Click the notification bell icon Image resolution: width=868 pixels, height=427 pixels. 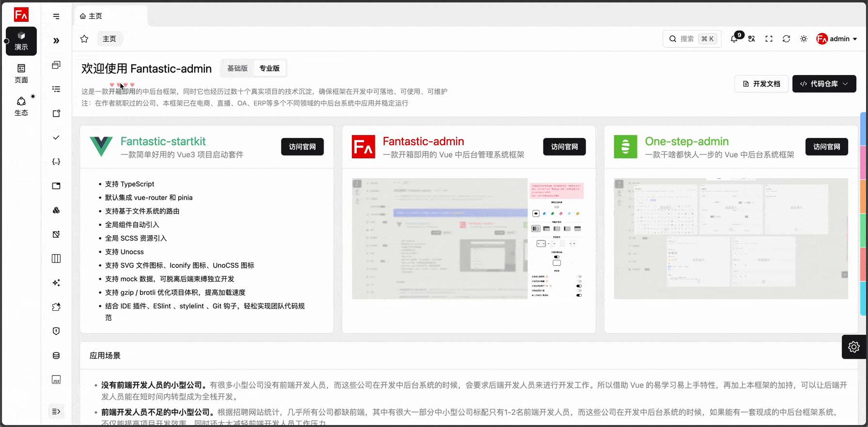pos(734,39)
